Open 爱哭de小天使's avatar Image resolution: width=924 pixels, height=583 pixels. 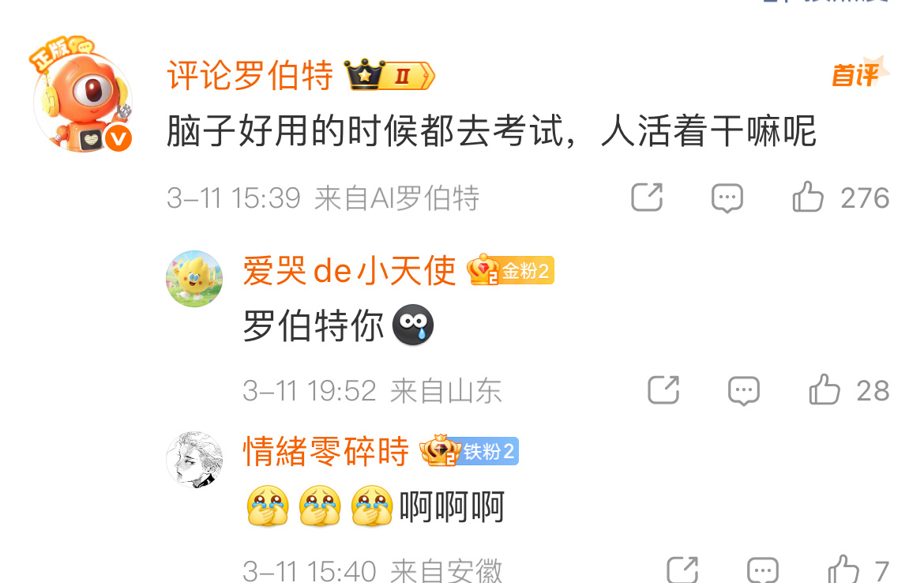[194, 279]
